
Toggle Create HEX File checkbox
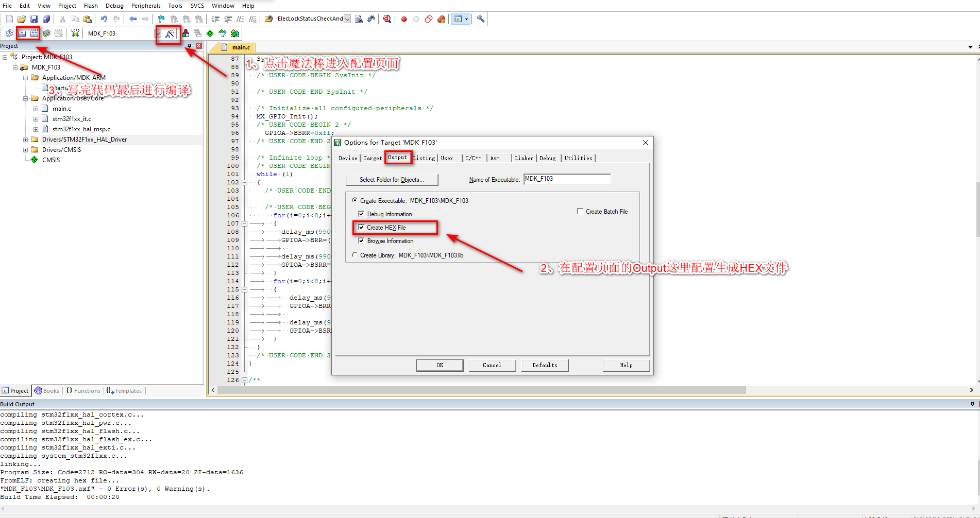click(361, 227)
